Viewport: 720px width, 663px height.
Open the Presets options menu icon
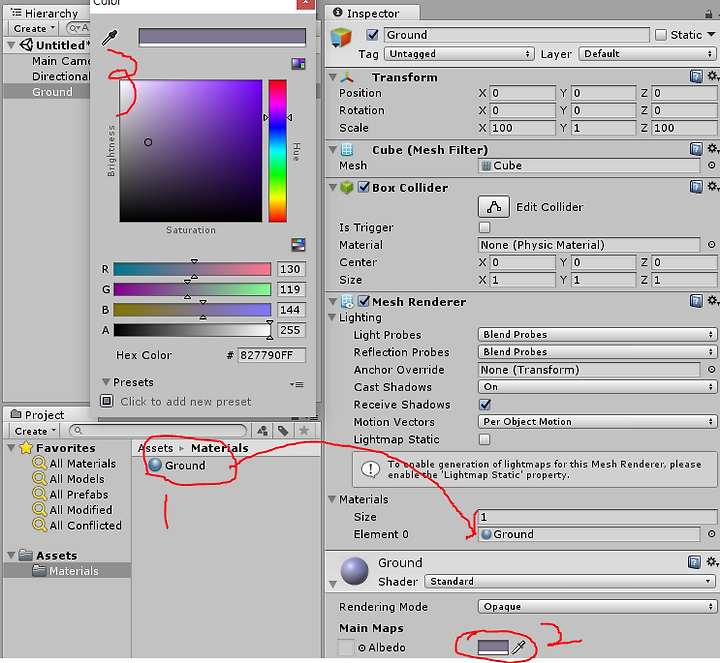coord(297,384)
